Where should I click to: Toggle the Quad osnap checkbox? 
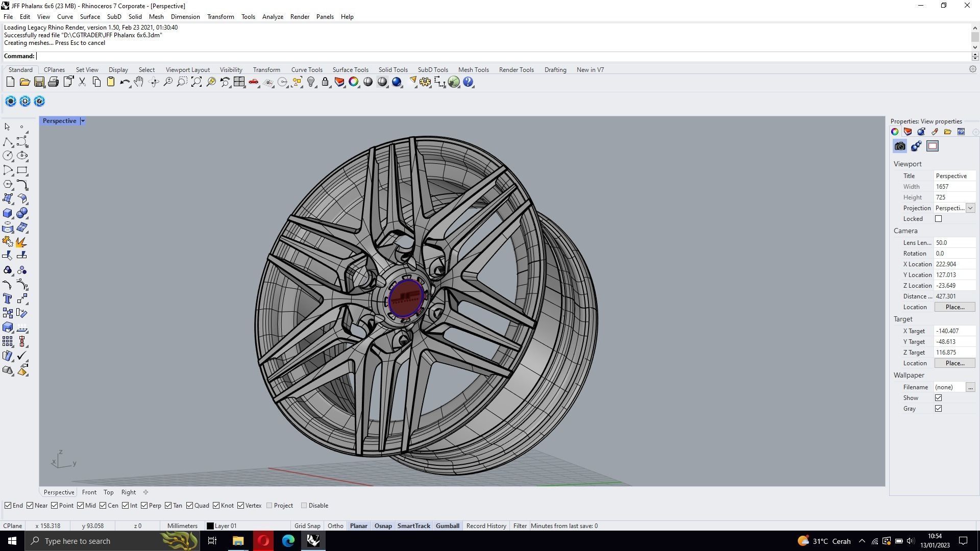pos(190,506)
